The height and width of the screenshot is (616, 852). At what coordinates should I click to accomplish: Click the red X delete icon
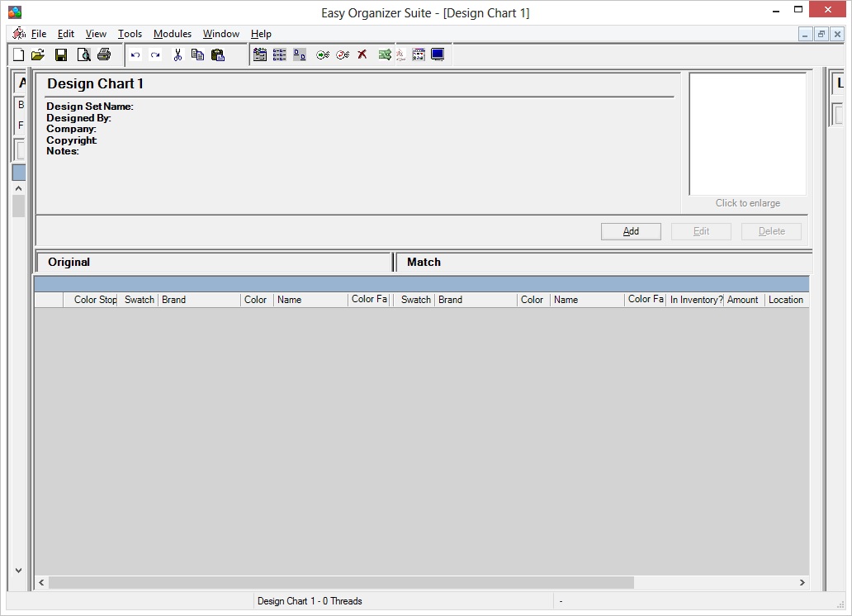[x=362, y=55]
